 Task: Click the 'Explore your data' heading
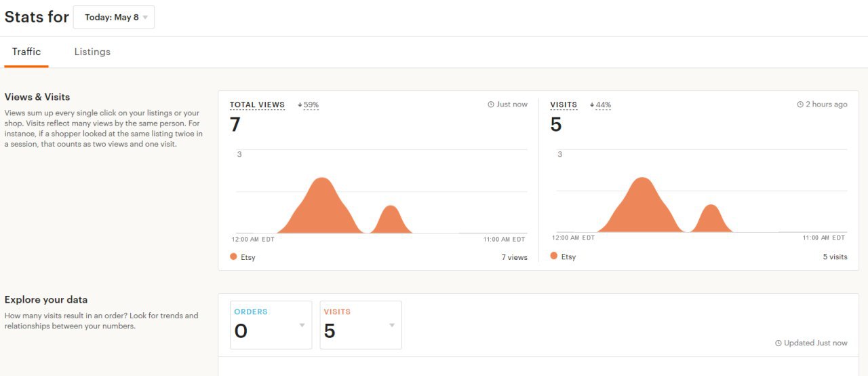click(x=46, y=300)
